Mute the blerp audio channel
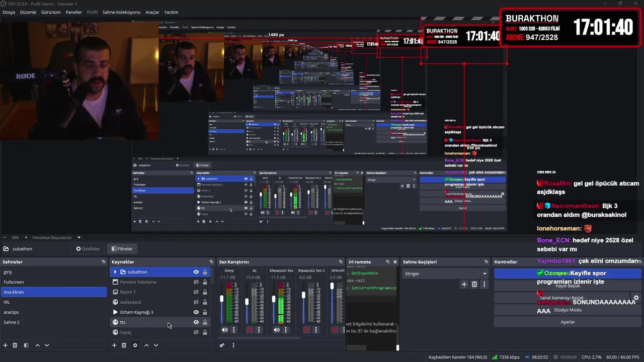The image size is (644, 362). pyautogui.click(x=224, y=330)
